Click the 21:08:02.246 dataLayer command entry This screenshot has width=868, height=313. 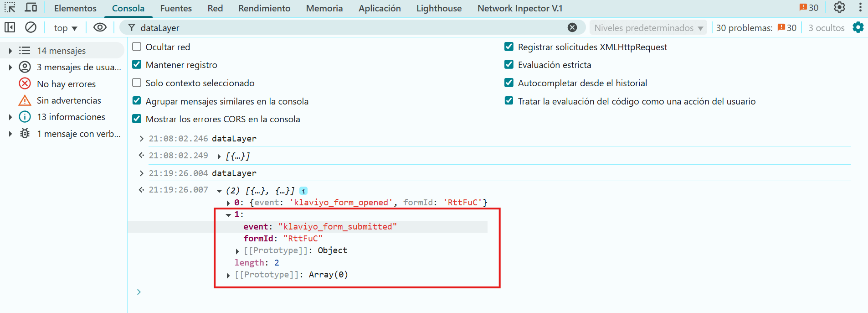(234, 139)
